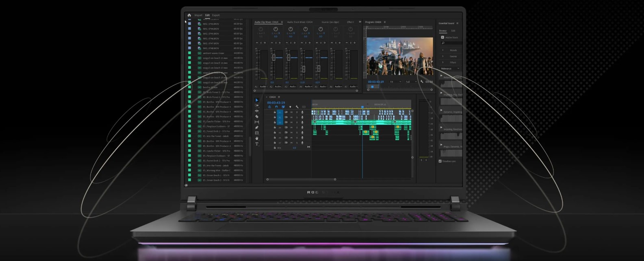This screenshot has width=644, height=261.
Task: Click the Home icon in top bar
Action: 189,15
